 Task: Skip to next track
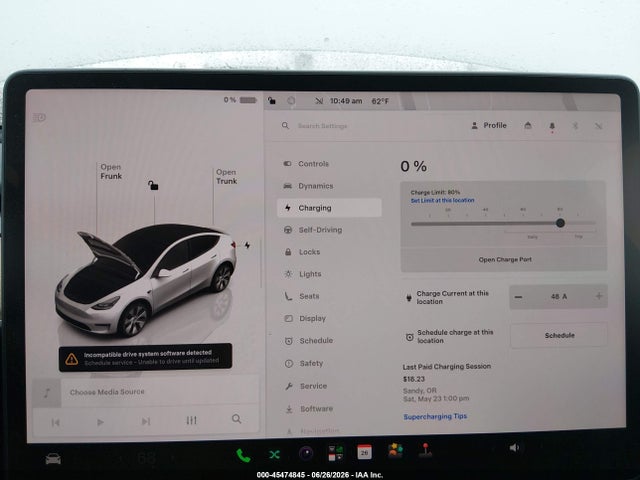146,421
